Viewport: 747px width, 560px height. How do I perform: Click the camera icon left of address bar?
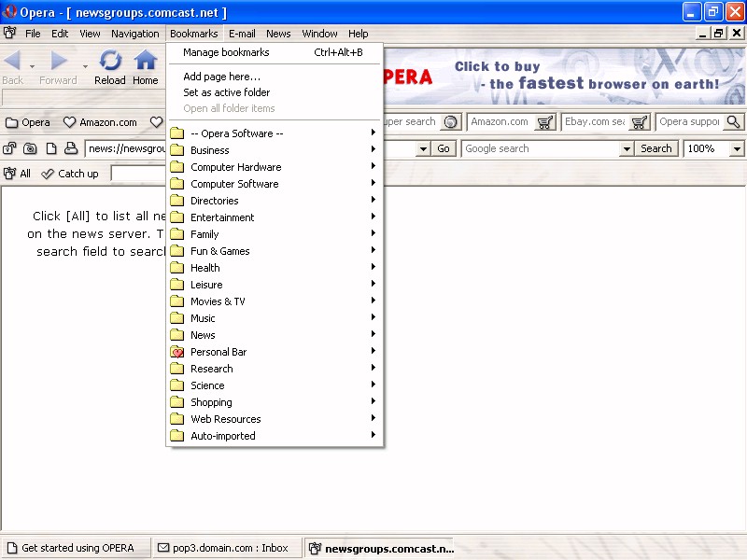click(30, 148)
